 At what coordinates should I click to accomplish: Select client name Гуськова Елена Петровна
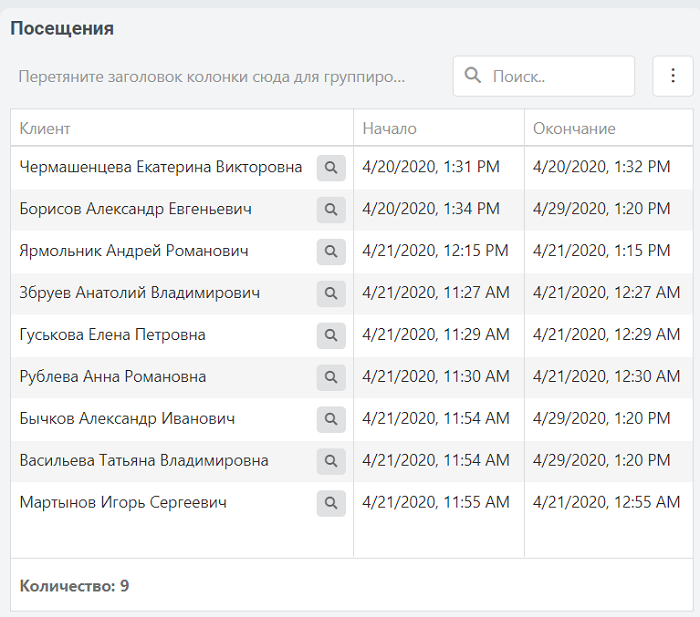[x=112, y=335]
